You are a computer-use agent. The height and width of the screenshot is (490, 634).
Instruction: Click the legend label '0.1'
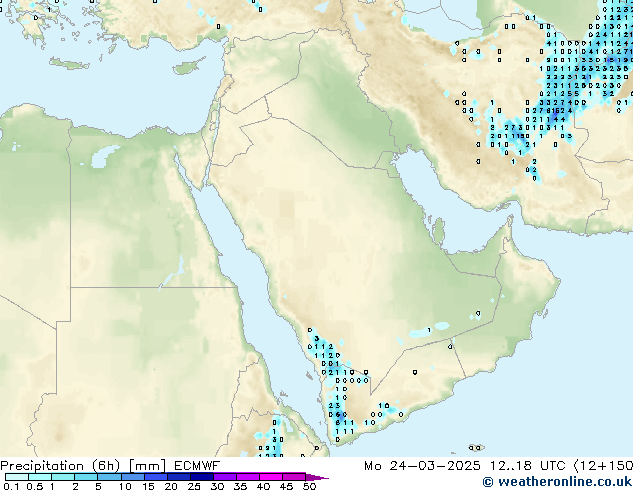point(12,486)
